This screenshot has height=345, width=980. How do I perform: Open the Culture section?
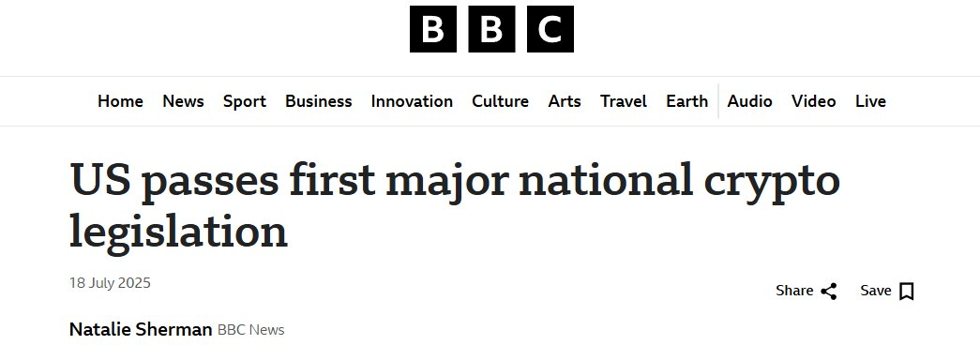500,101
